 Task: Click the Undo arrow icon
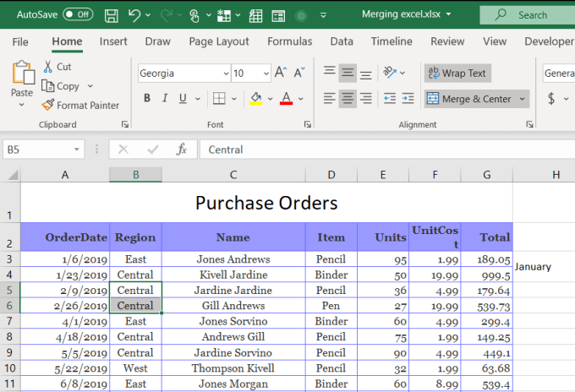134,15
